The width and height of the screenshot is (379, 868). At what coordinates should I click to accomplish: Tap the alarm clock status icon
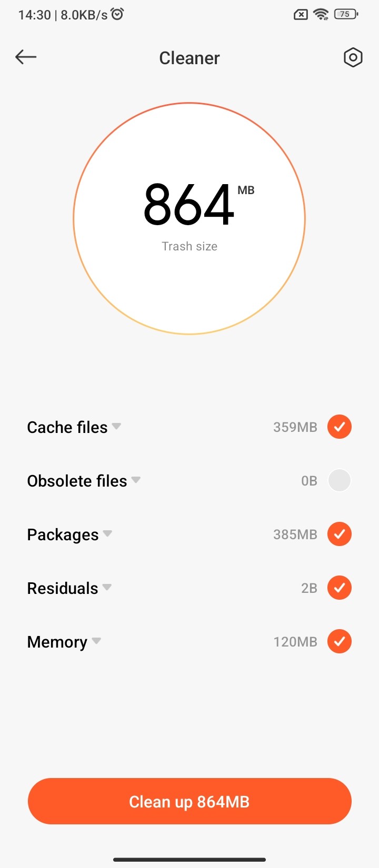pos(117,14)
